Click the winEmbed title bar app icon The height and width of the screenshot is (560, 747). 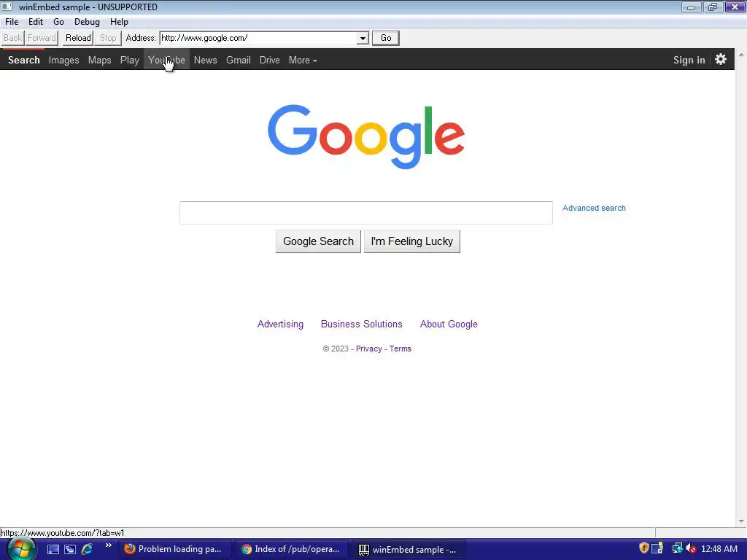click(7, 7)
